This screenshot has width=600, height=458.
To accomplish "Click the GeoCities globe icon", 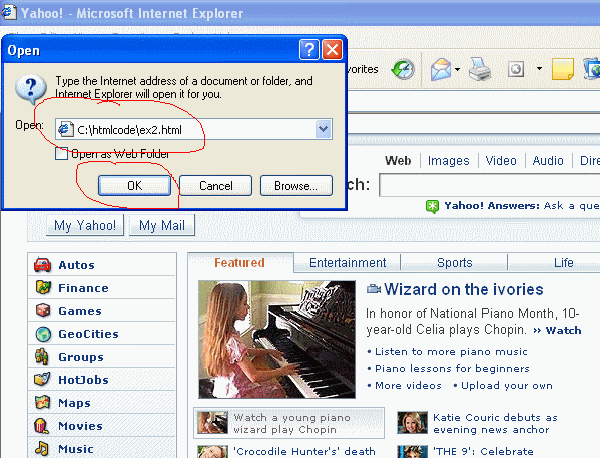I will click(43, 334).
